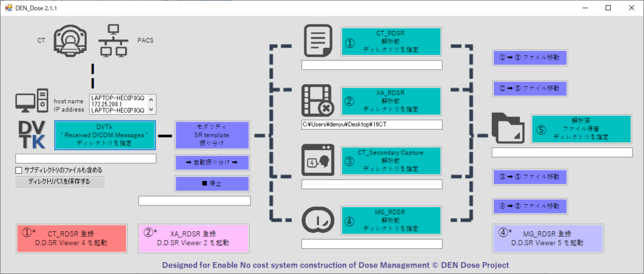Viewport: 644px width, 274px height.
Task: Click the CT_RDSR document icon
Action: (x=319, y=42)
